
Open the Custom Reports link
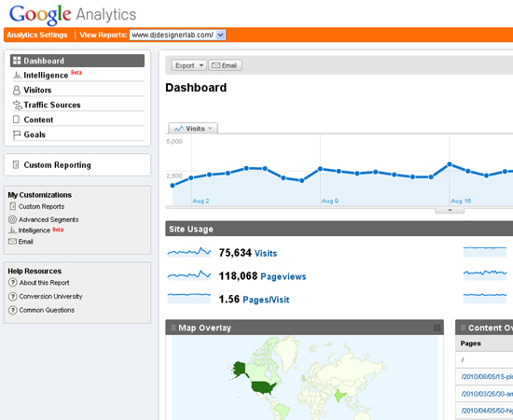(41, 206)
